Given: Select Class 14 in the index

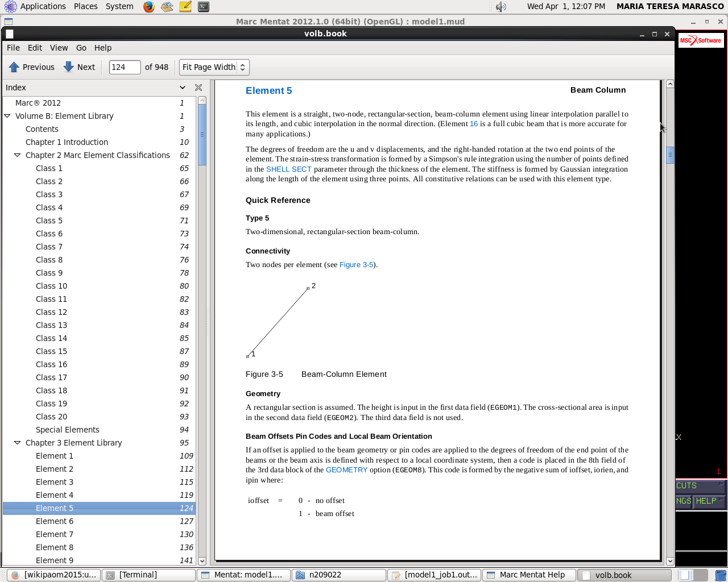Looking at the screenshot, I should [x=100, y=338].
